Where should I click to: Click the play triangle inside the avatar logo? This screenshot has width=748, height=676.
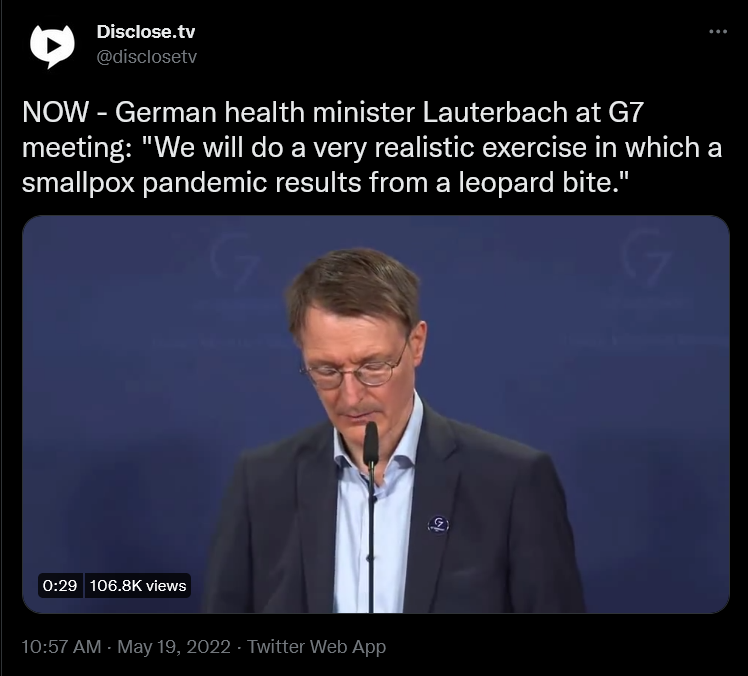pyautogui.click(x=53, y=45)
